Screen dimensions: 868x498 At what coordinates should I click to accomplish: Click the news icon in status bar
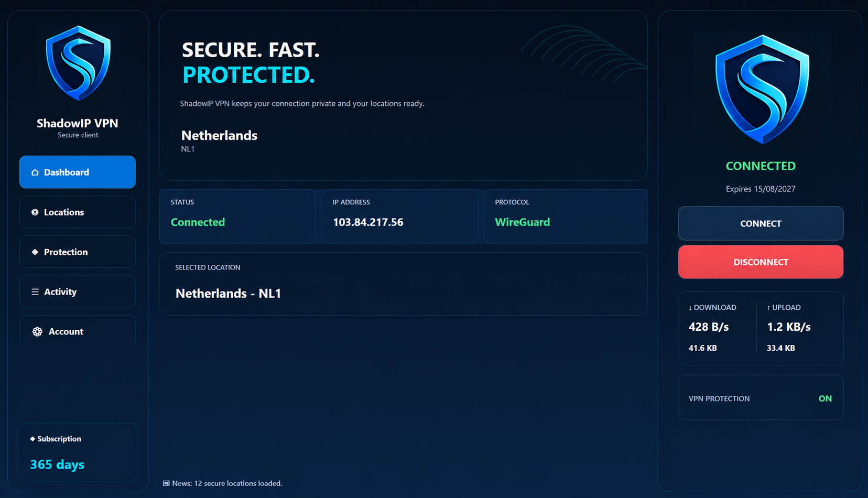click(166, 483)
